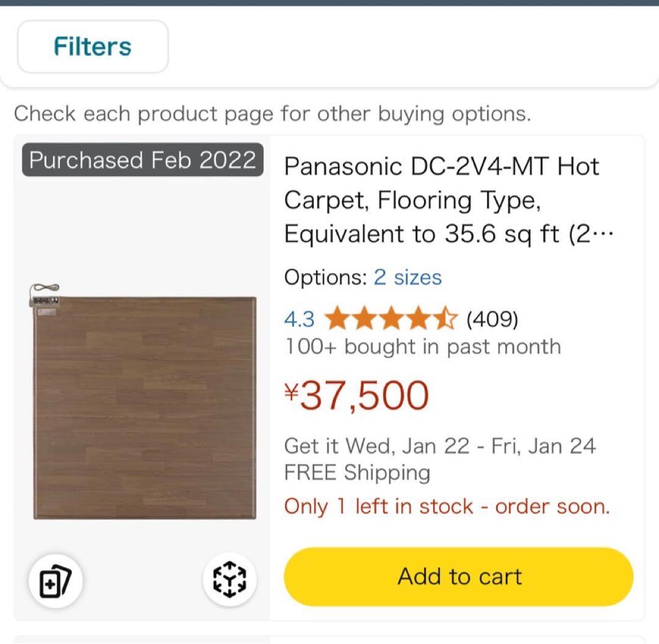Add the hot carpet to cart
Image resolution: width=659 pixels, height=644 pixels.
point(459,576)
